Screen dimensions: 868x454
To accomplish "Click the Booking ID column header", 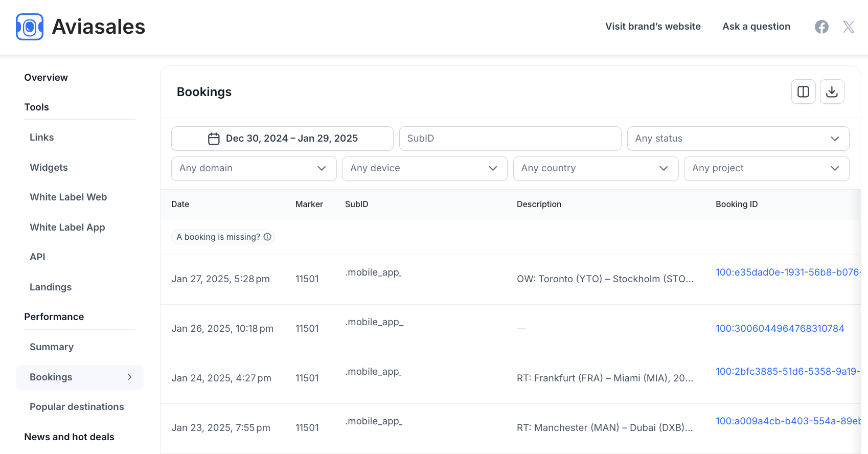I will (x=737, y=204).
